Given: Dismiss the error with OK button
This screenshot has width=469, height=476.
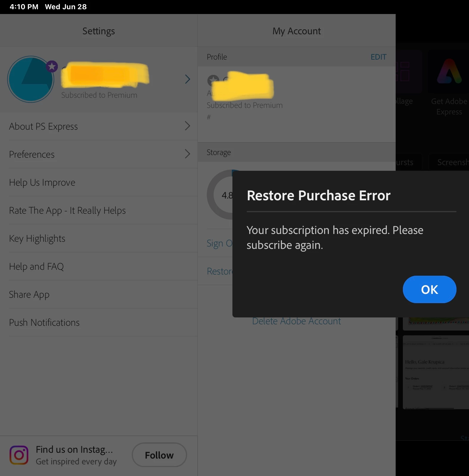Looking at the screenshot, I should coord(429,289).
